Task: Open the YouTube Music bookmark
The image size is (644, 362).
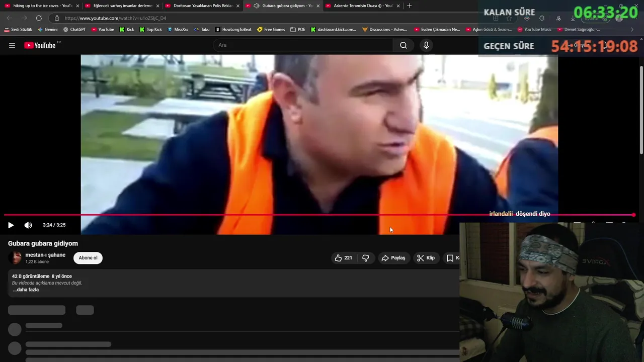Action: pos(534,30)
